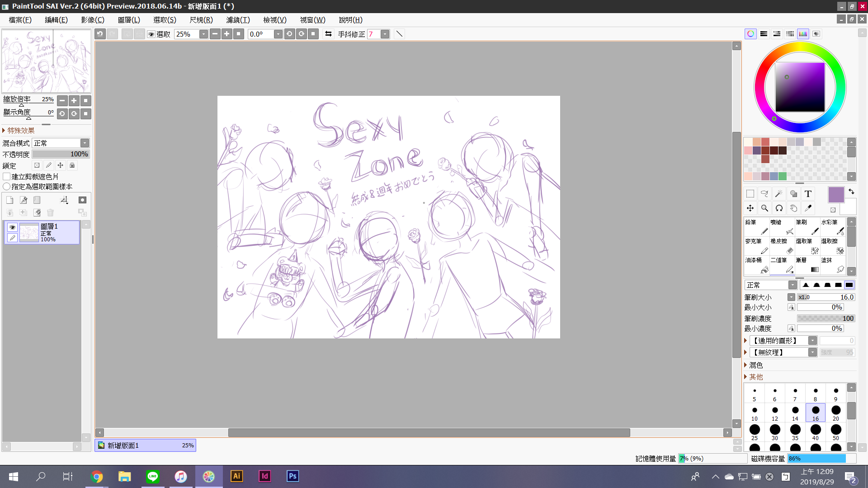
Task: Open the 混合模式 blend mode dropdown
Action: tap(85, 143)
